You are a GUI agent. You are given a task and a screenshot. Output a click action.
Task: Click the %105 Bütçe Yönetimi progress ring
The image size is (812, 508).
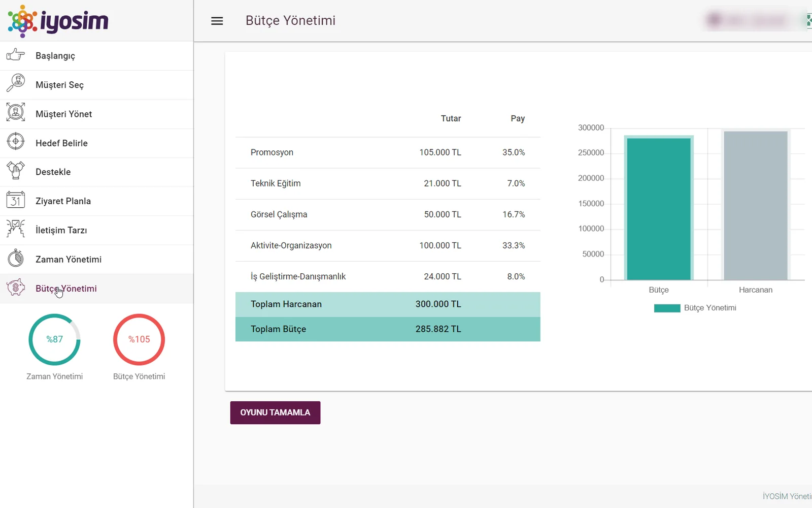(139, 339)
